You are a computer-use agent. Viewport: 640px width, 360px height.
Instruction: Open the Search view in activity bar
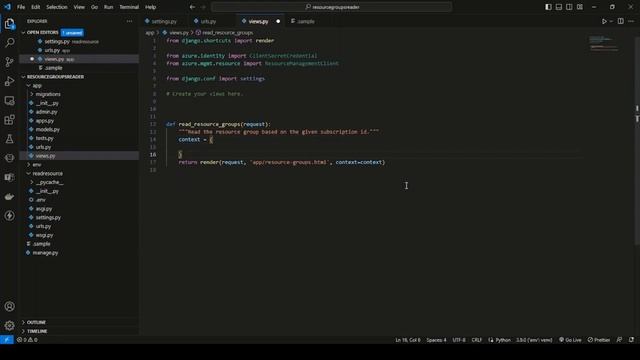coord(9,42)
